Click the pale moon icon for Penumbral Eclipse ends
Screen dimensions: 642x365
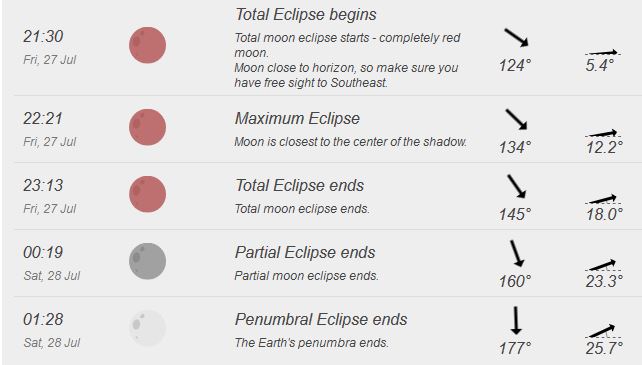click(x=147, y=328)
